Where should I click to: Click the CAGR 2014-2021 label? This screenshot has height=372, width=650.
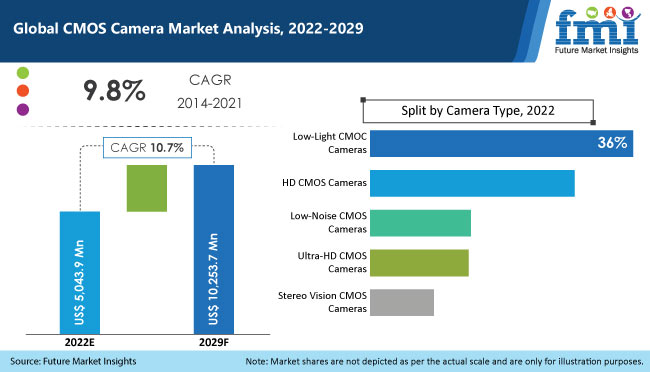pos(210,92)
